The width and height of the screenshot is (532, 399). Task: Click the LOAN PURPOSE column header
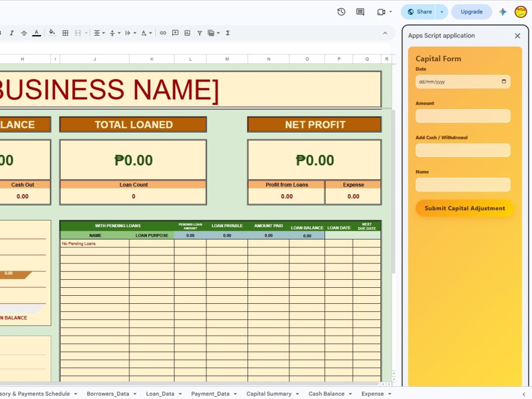(152, 235)
